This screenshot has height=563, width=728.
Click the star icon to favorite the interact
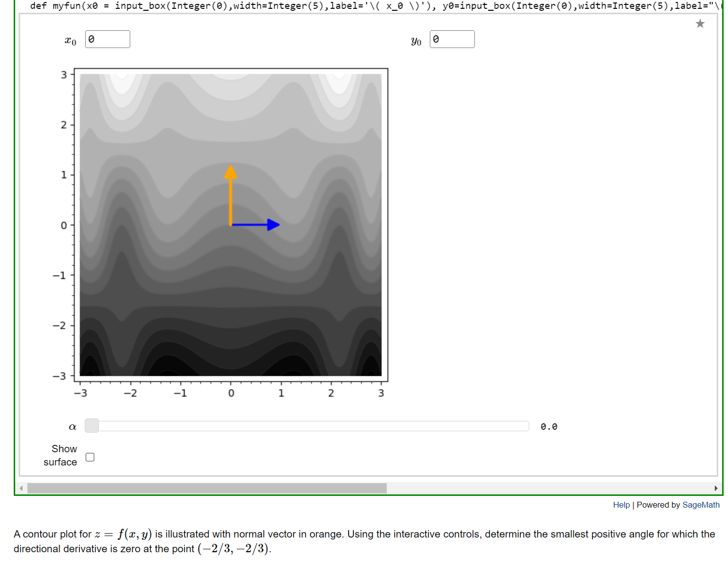point(700,23)
